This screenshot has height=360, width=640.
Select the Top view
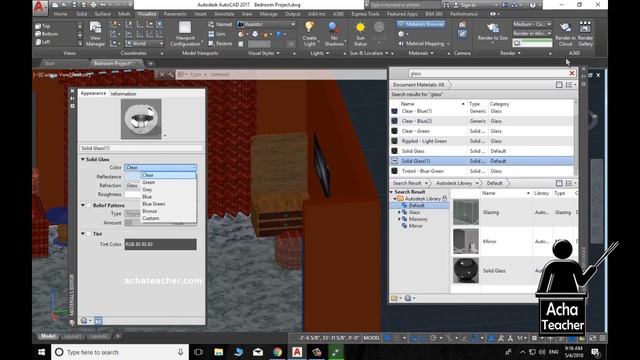pos(43,26)
